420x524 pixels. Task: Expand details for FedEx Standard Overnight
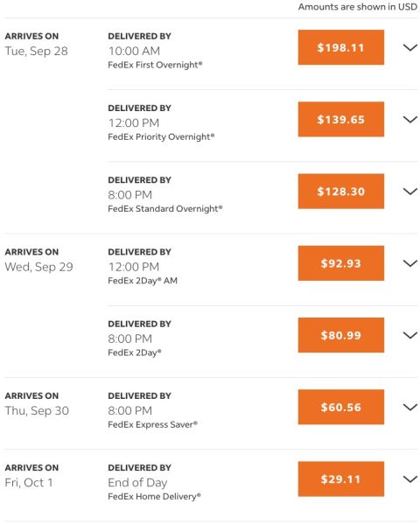[410, 192]
